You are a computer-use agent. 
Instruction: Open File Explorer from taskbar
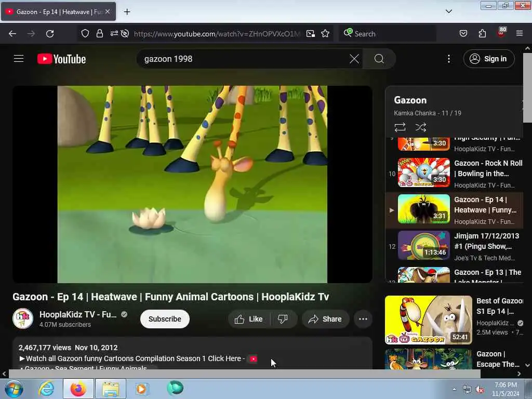tap(111, 389)
